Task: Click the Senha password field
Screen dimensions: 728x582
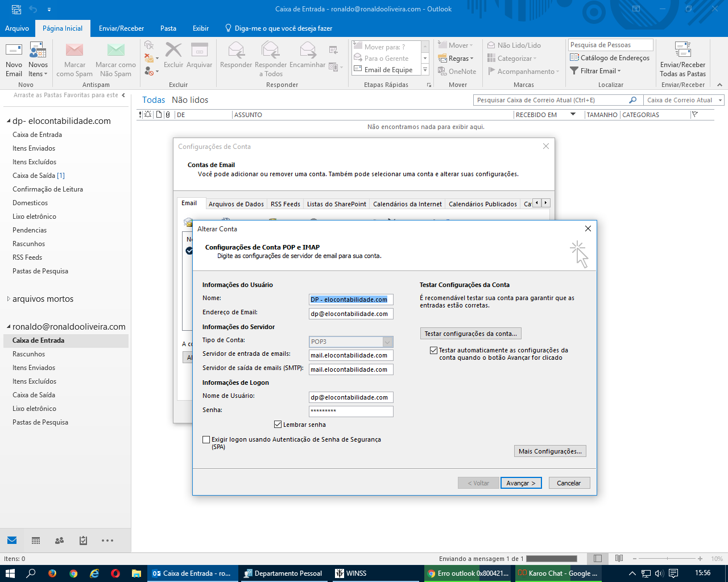Action: pyautogui.click(x=351, y=411)
